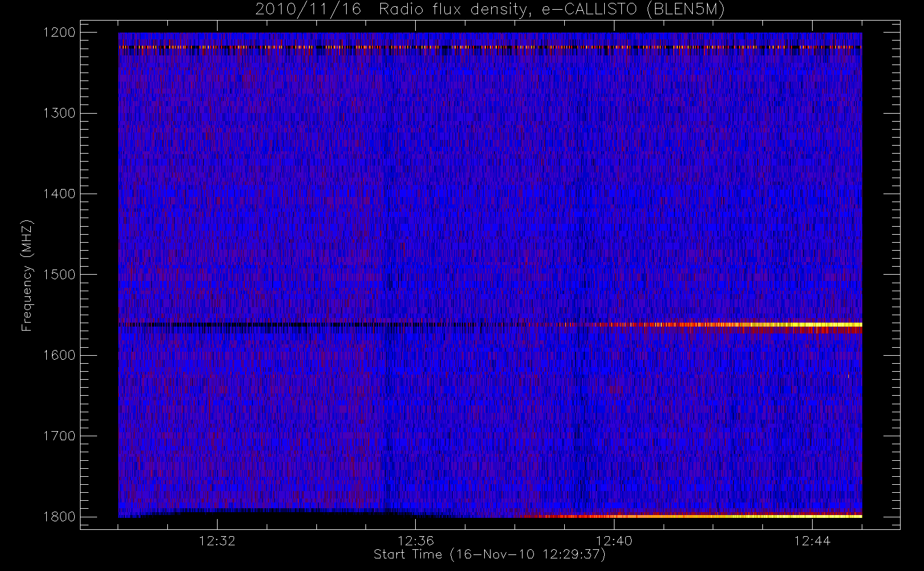Click the 12:44 time tick label
Screen dimensions: 924x571
(812, 541)
